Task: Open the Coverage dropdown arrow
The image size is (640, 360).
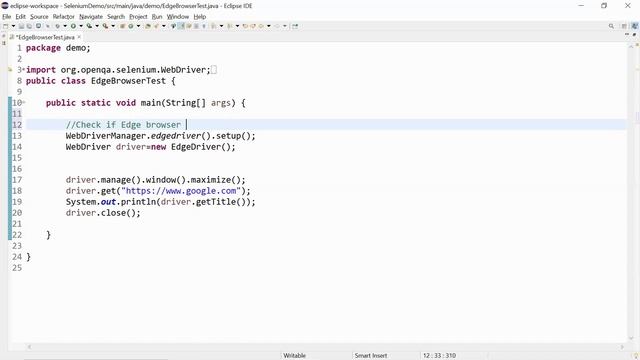Action: click(97, 26)
